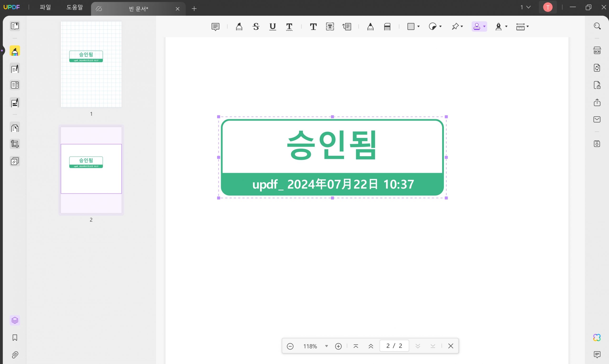The image size is (609, 364).
Task: Toggle the comments list panel icon
Action: click(x=597, y=355)
